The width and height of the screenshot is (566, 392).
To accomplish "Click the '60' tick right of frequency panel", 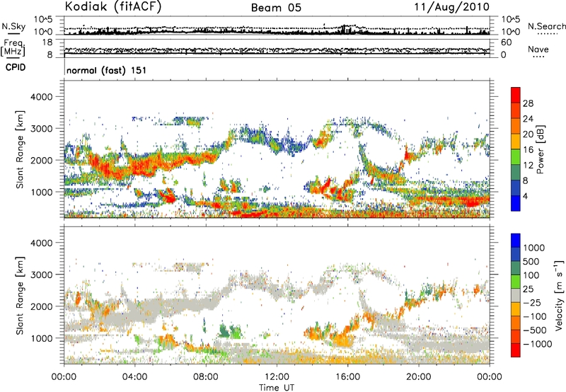I will pos(506,42).
